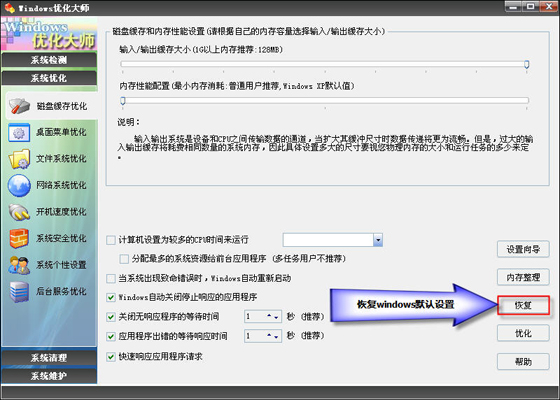Click the 设置向导 wizard button
Screen dimensions: 560x400
click(x=523, y=249)
